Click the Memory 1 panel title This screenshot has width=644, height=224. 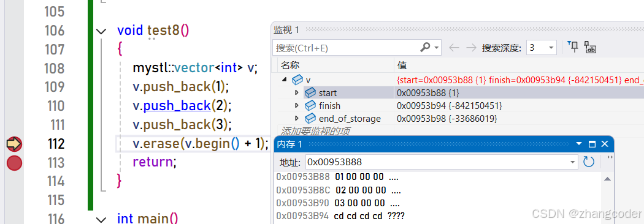290,144
